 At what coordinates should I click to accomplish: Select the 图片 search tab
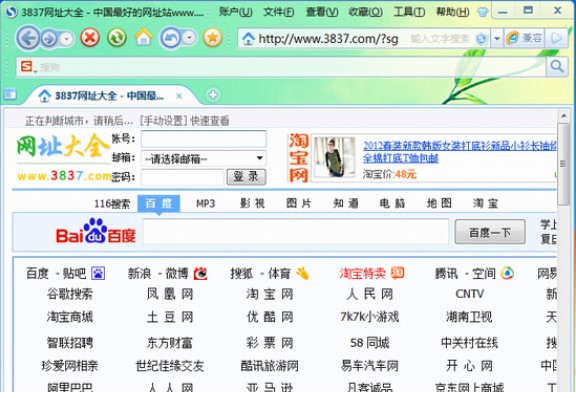pyautogui.click(x=299, y=203)
